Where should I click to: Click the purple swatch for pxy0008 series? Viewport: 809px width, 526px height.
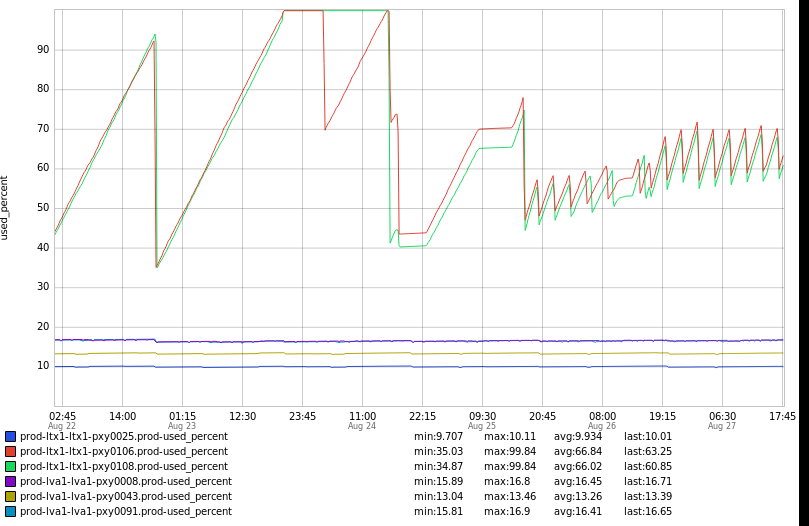(x=10, y=481)
